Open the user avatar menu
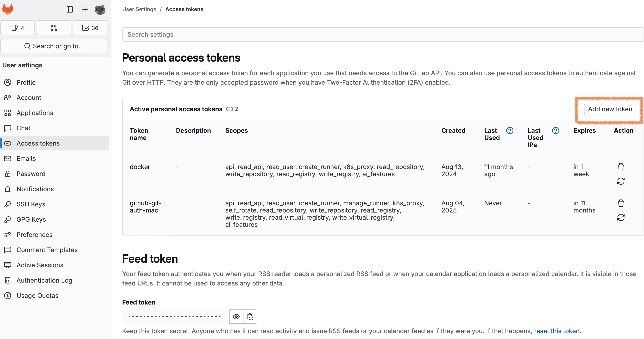The width and height of the screenshot is (644, 339). point(100,9)
